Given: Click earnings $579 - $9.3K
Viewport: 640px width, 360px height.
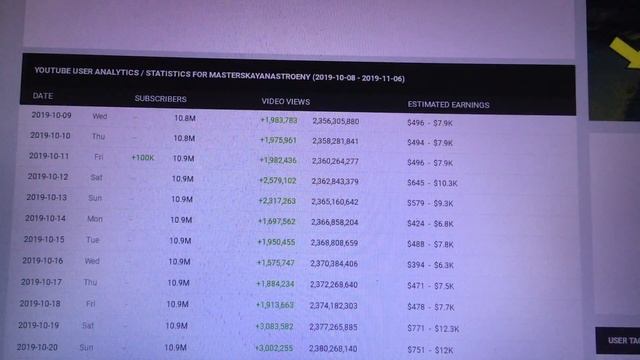Looking at the screenshot, I should tap(430, 203).
